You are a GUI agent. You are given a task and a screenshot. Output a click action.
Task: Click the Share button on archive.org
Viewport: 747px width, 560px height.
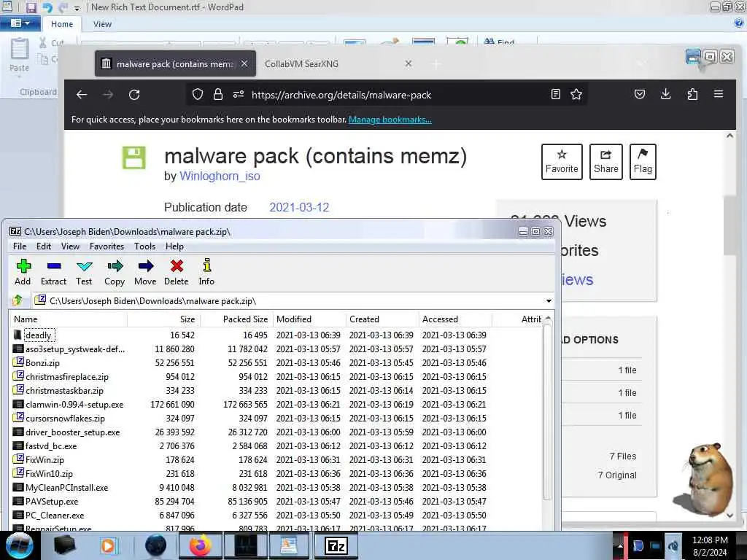pos(606,161)
